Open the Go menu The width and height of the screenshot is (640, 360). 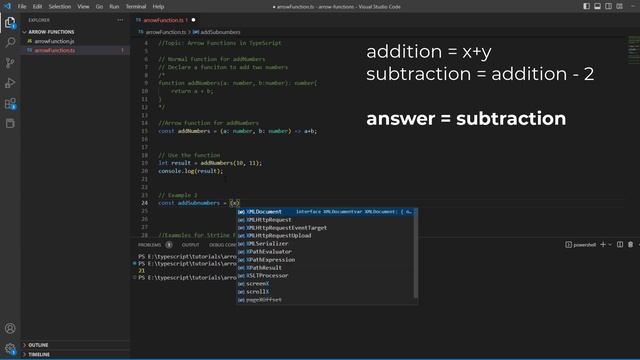click(99, 7)
